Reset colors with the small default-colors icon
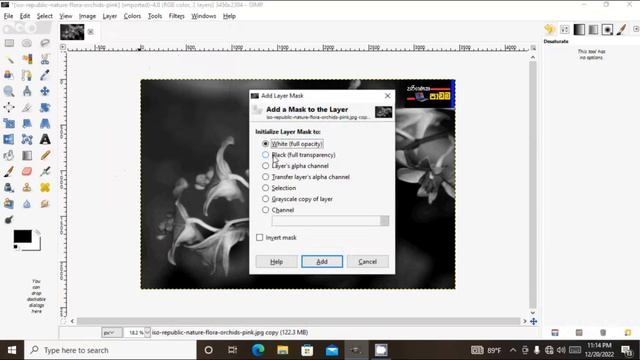640x360 pixels. tap(16, 247)
